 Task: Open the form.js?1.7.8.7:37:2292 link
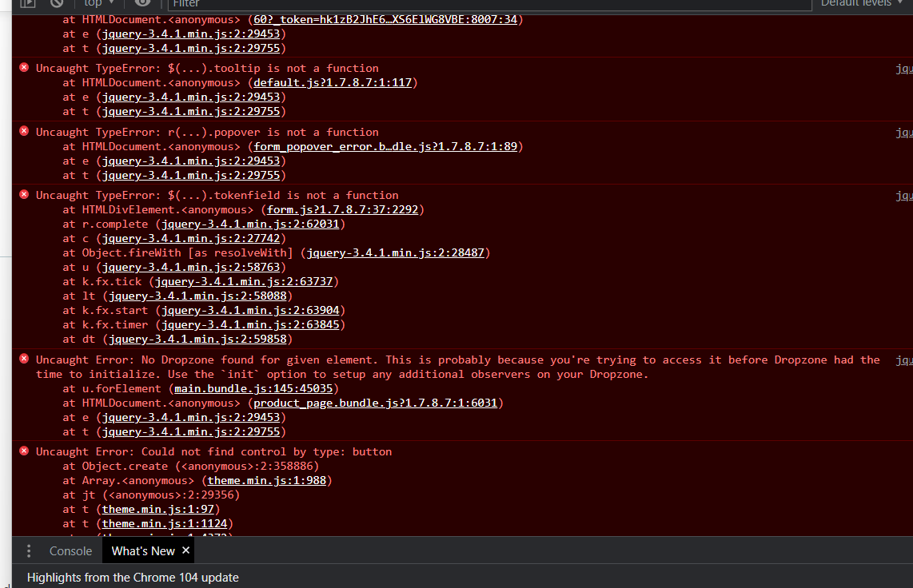click(342, 209)
